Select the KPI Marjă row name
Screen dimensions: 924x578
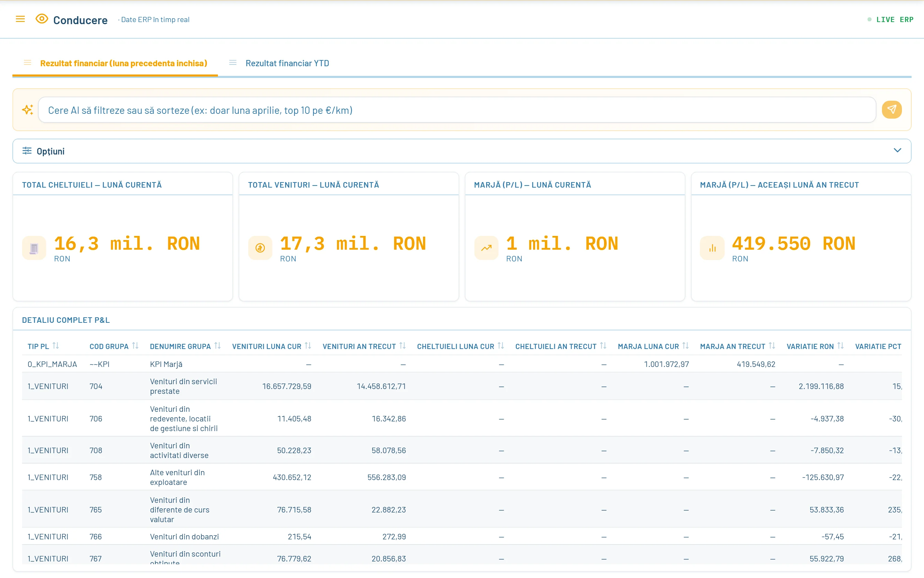(x=166, y=364)
